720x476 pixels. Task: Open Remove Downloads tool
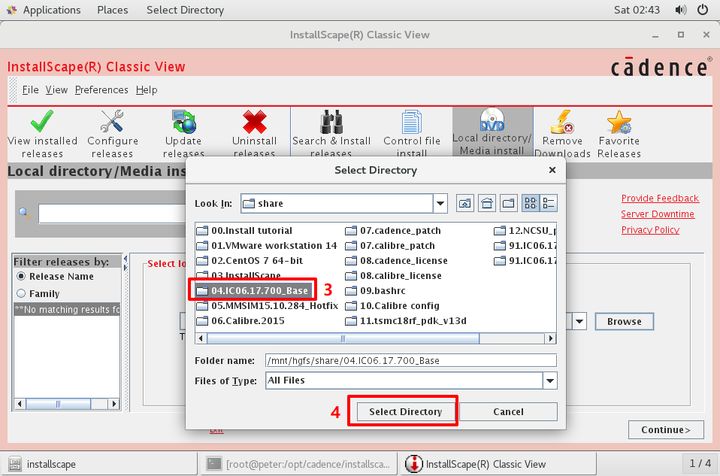tap(562, 134)
